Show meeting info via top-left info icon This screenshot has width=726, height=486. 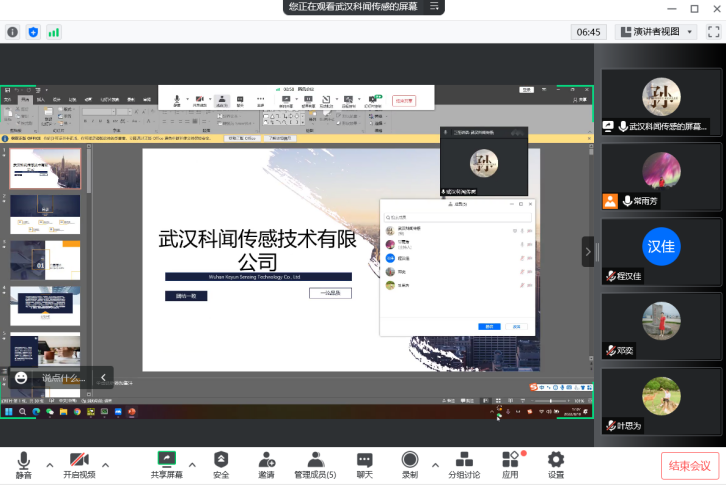(13, 32)
